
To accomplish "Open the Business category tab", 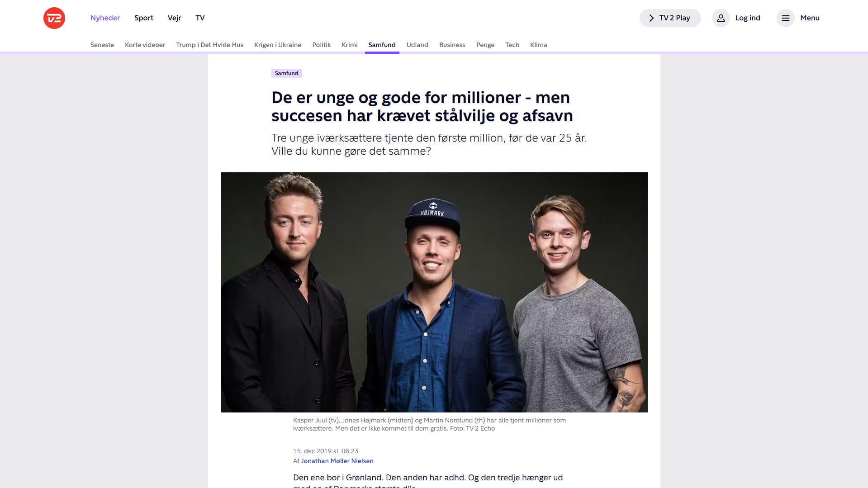I will click(x=452, y=45).
